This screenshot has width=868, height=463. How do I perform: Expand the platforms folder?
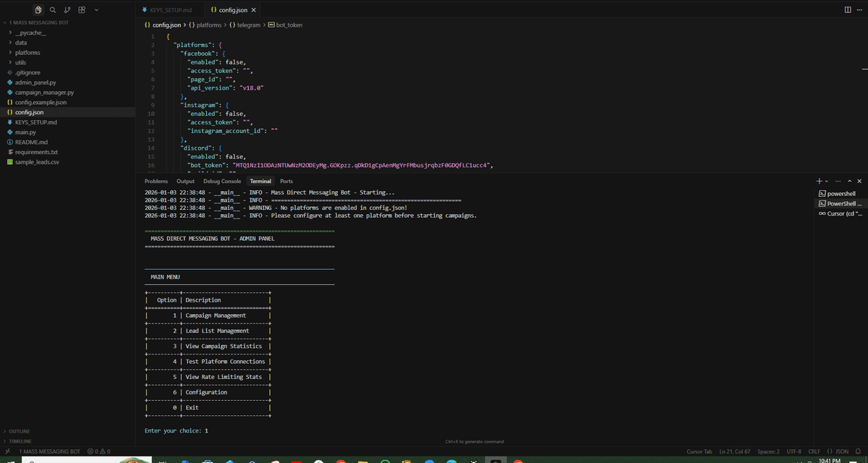[27, 53]
